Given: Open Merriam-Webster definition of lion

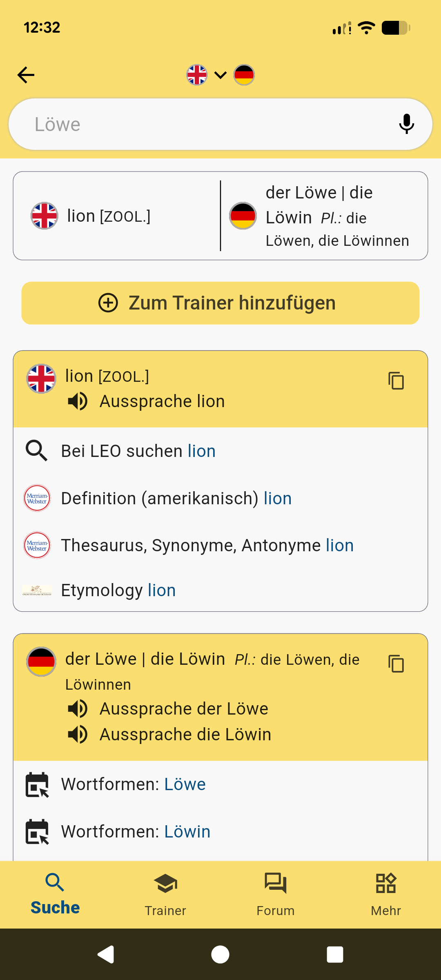Looking at the screenshot, I should (176, 499).
